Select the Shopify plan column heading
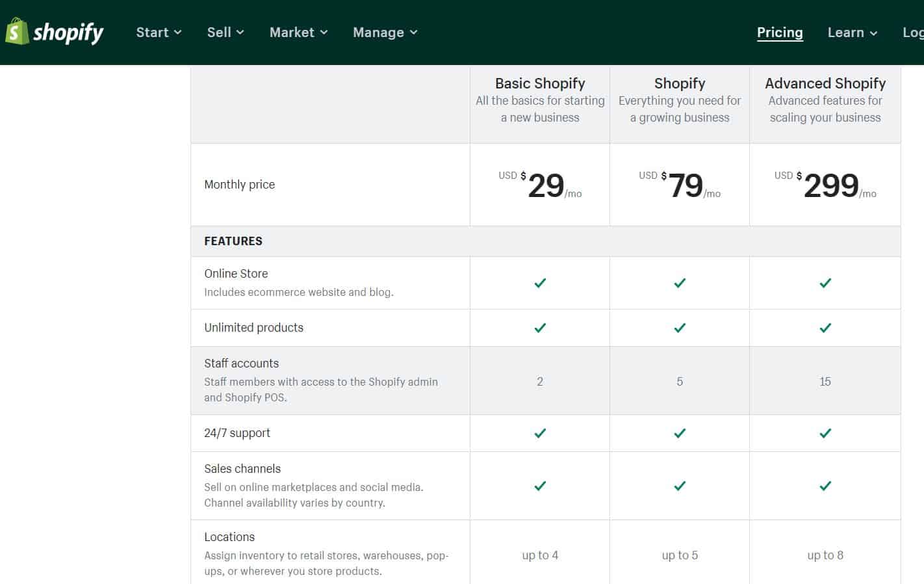Viewport: 924px width, 584px height. pos(680,83)
